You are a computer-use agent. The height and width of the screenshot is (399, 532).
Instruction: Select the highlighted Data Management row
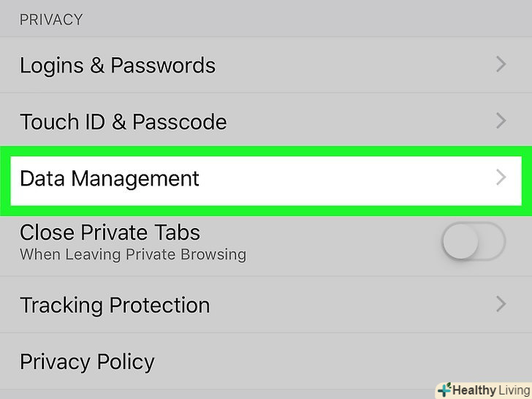(x=110, y=178)
